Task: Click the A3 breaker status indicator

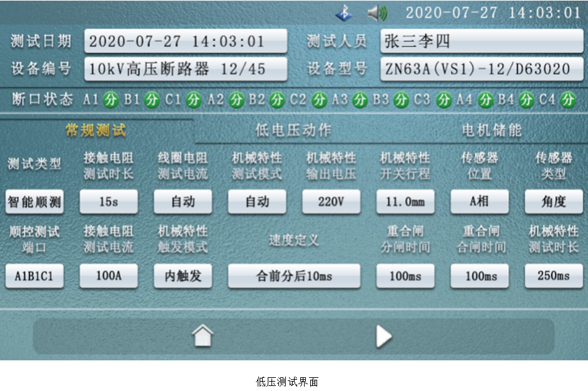Action: (x=360, y=99)
